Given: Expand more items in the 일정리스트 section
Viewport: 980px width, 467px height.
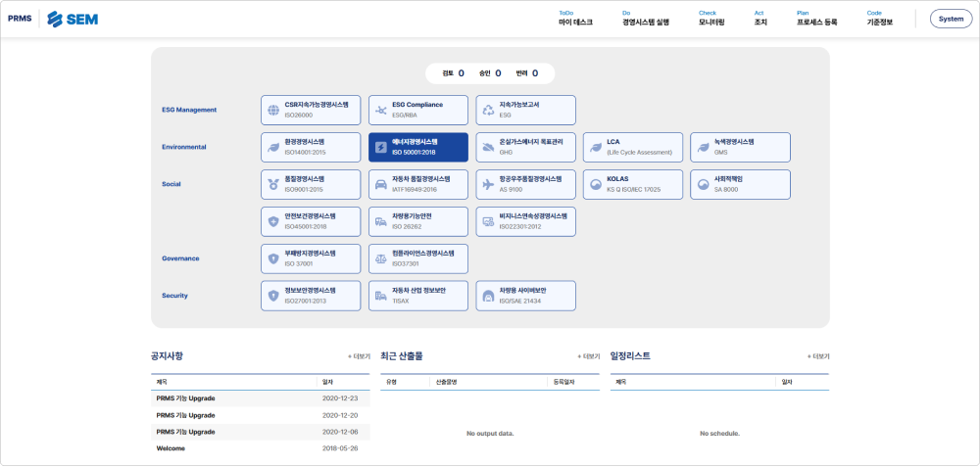Looking at the screenshot, I should click(x=818, y=356).
